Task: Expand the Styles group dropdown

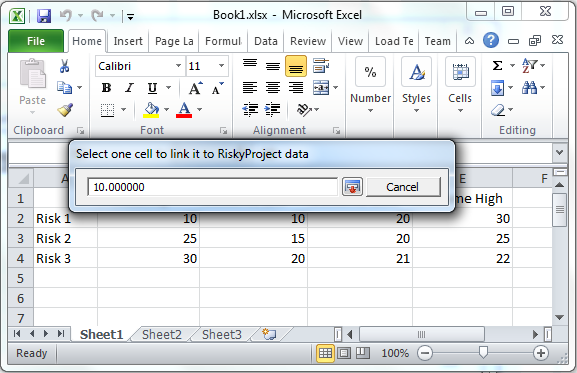Action: [416, 111]
